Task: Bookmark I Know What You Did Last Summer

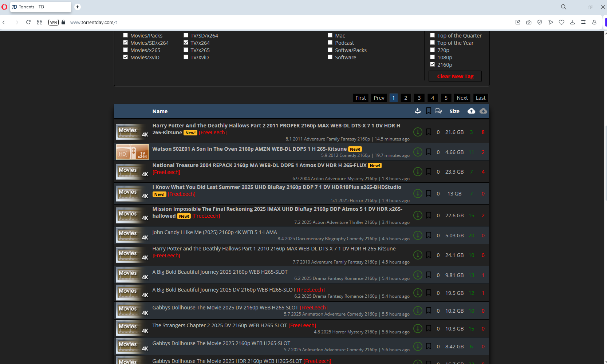Action: [x=429, y=193]
